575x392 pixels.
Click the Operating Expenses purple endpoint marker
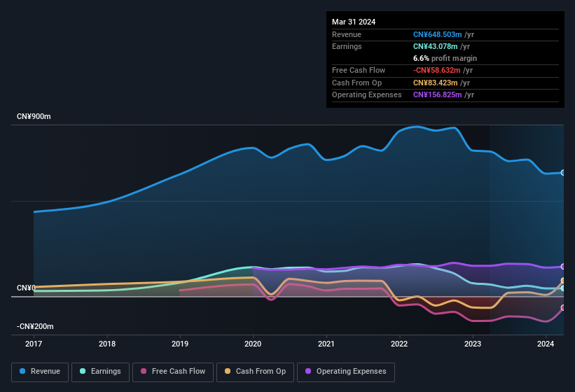563,266
